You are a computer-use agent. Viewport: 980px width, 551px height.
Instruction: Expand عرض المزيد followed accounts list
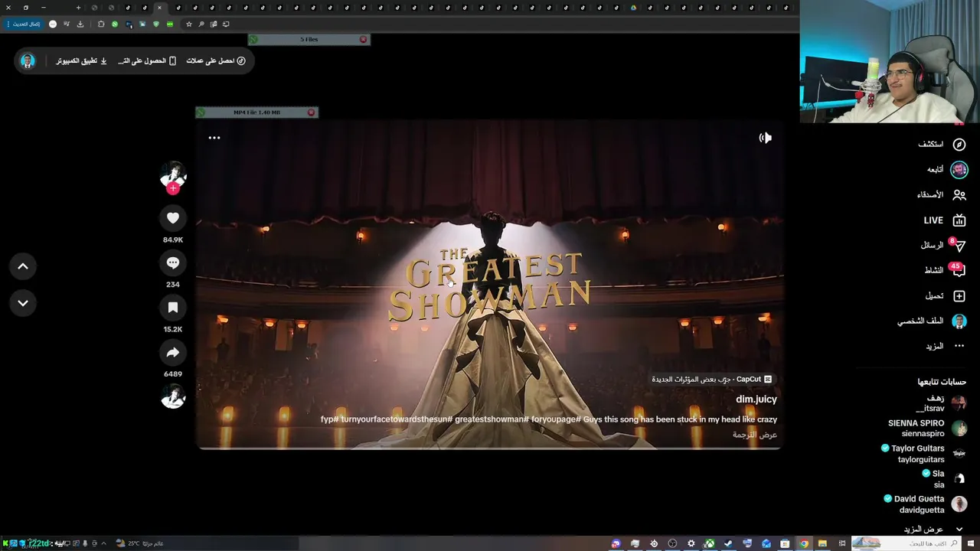933,530
